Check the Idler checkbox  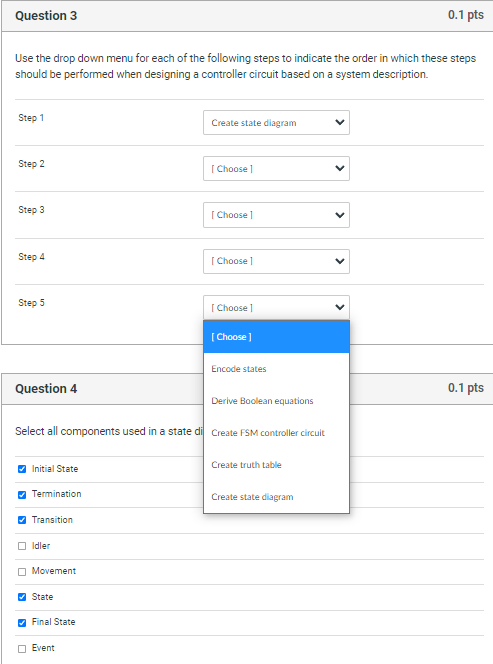coord(22,546)
